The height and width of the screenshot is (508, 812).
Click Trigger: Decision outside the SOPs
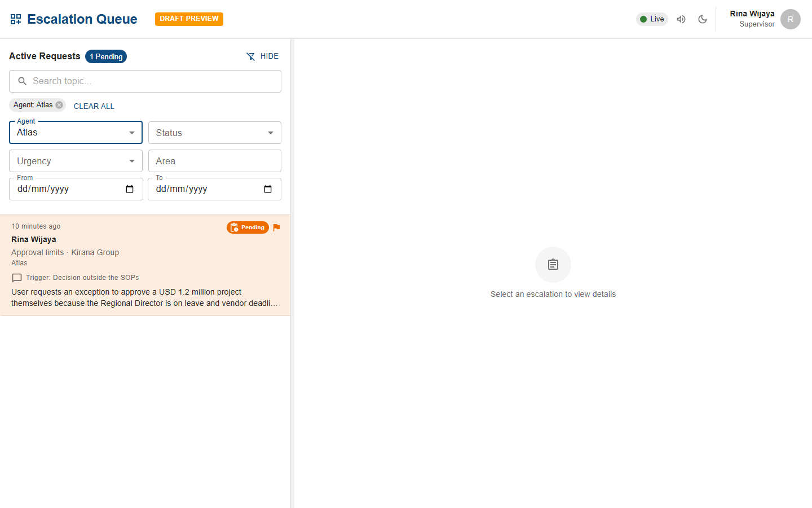(82, 278)
